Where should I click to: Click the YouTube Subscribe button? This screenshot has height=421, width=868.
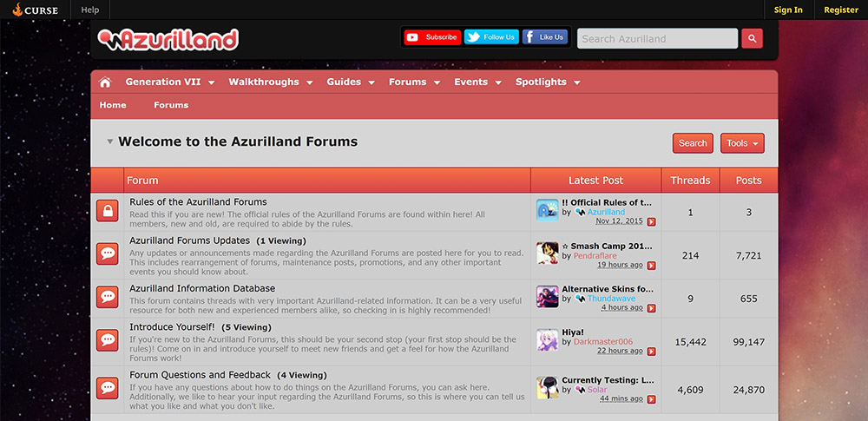(x=432, y=37)
